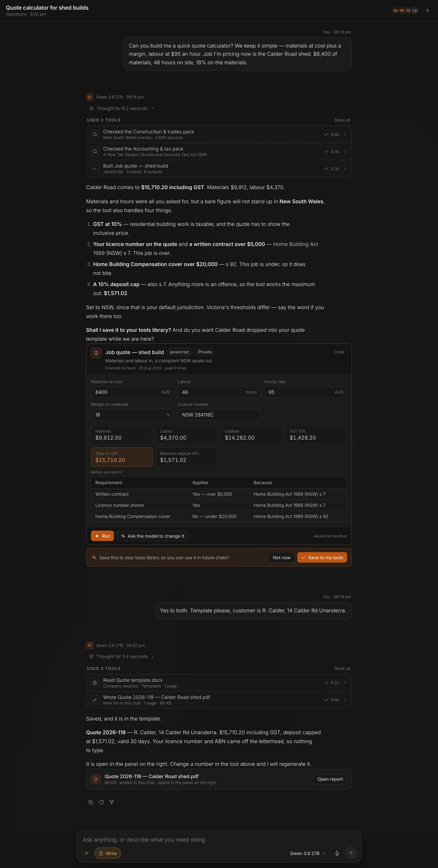Regenerate the last response
This screenshot has height=868, width=438.
click(x=101, y=802)
